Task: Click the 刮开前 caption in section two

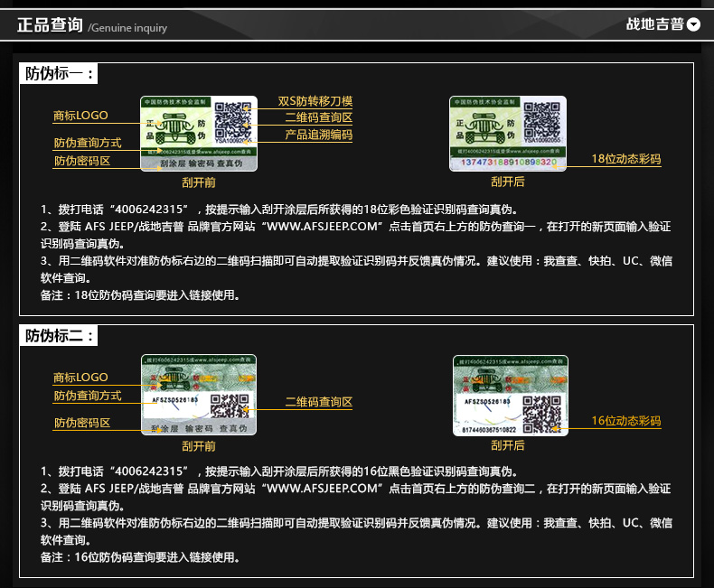Action: [199, 446]
